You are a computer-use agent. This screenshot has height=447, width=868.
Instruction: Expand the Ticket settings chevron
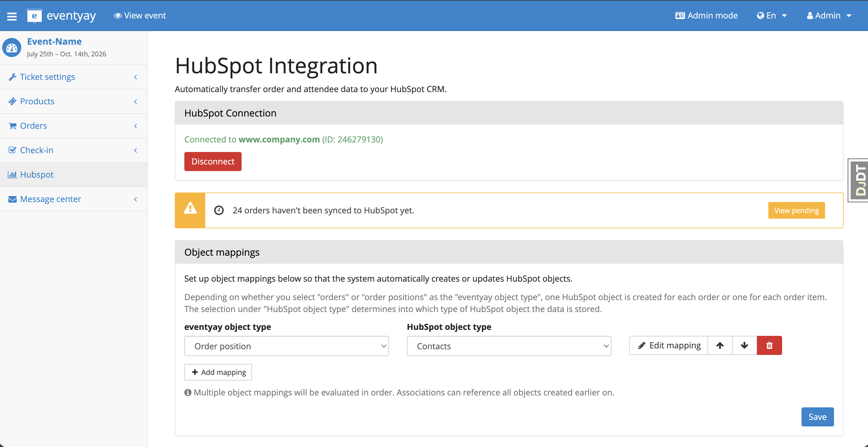click(135, 77)
